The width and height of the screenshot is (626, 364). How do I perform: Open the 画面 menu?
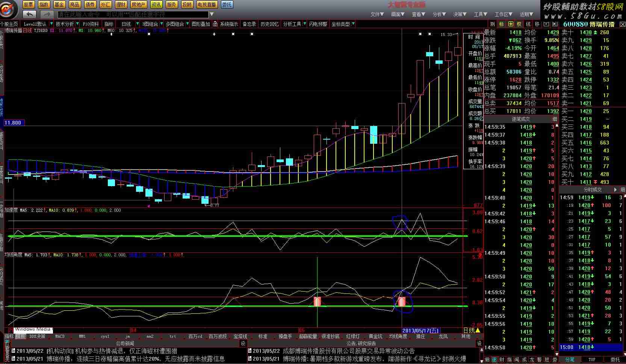[x=398, y=14]
